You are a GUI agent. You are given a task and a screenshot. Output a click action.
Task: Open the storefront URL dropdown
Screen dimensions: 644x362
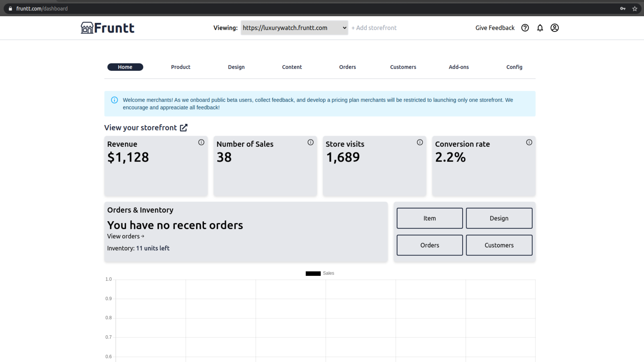pos(294,28)
